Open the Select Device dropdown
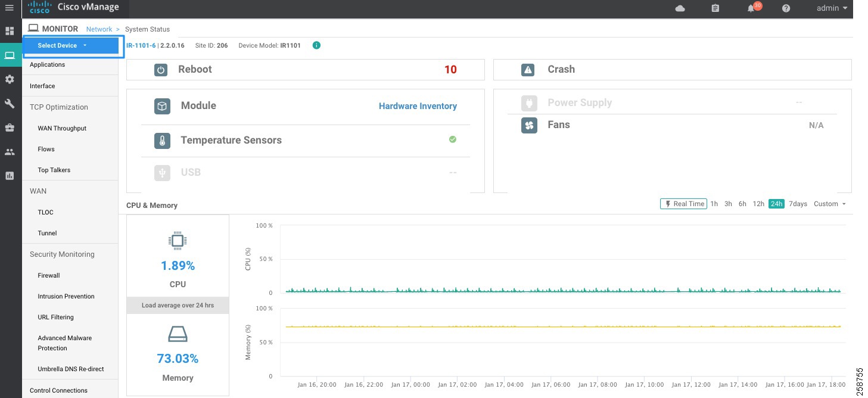 [x=71, y=45]
